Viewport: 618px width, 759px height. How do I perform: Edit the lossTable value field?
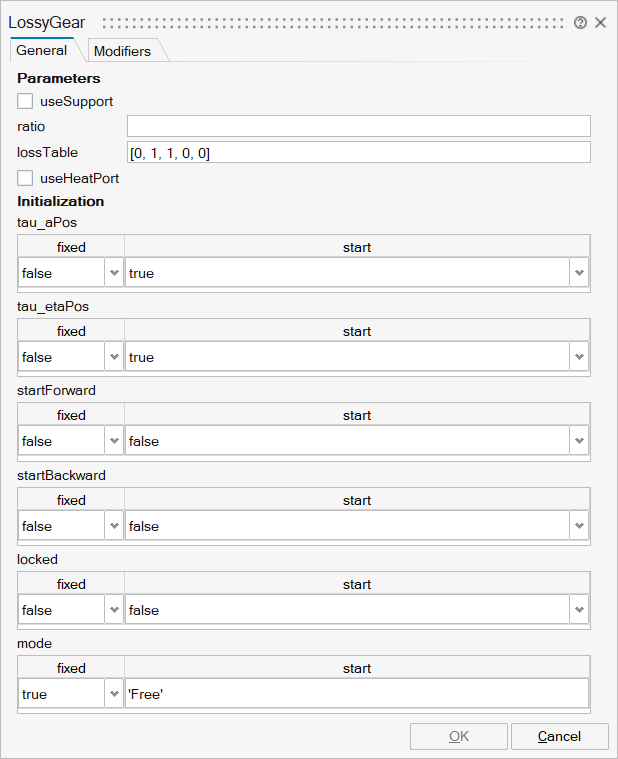click(358, 152)
